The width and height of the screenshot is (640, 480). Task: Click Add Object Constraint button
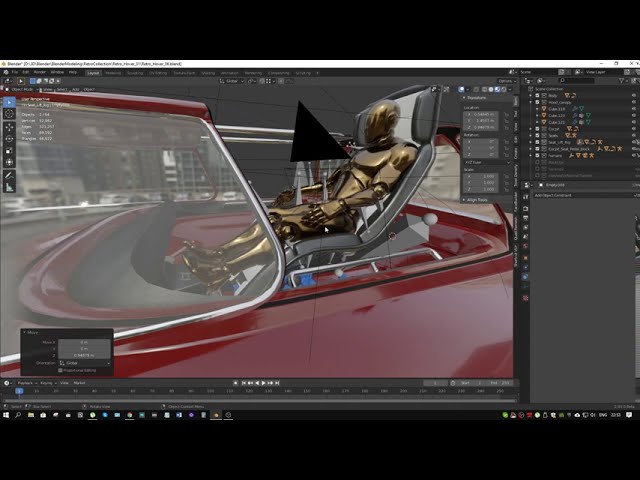[x=585, y=196]
